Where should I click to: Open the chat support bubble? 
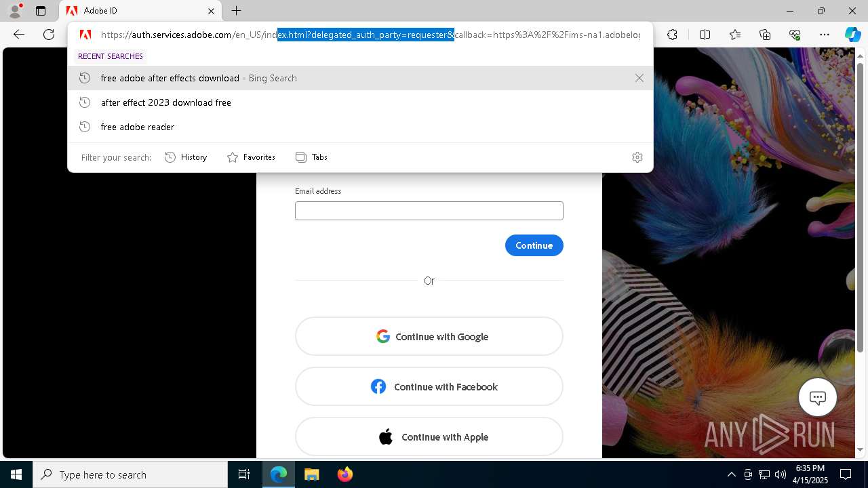[818, 398]
